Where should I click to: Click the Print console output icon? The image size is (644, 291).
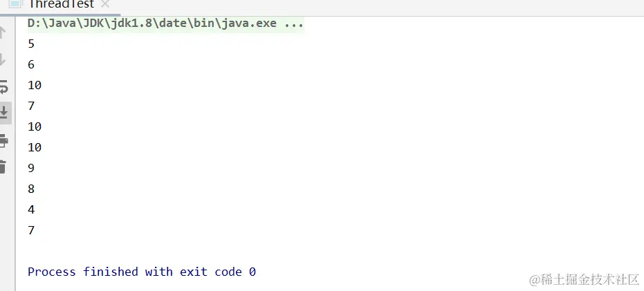[3, 140]
